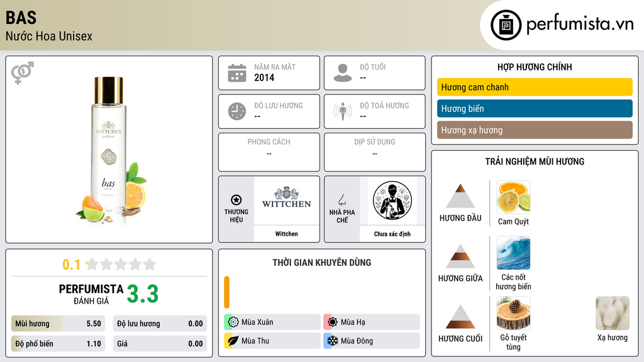The height and width of the screenshot is (362, 644).
Task: Click the unisex gender symbol icon
Action: pos(23,73)
